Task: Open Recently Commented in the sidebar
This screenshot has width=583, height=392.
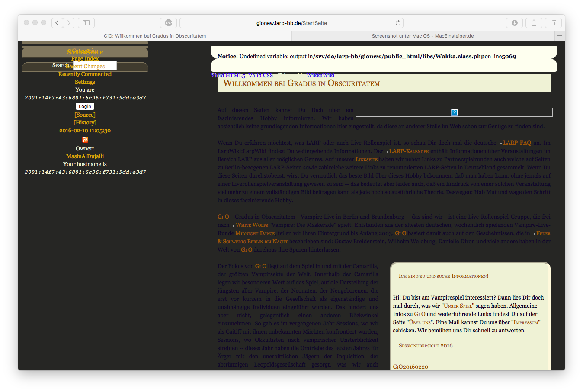Action: click(85, 74)
